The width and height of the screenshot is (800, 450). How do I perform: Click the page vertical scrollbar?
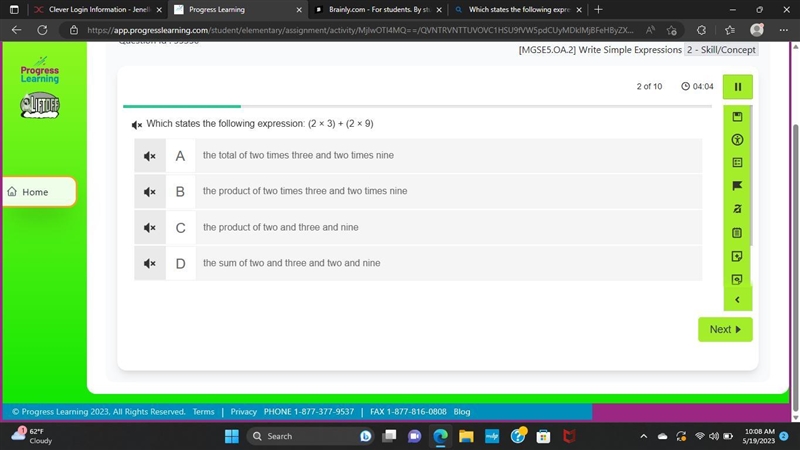[x=795, y=267]
